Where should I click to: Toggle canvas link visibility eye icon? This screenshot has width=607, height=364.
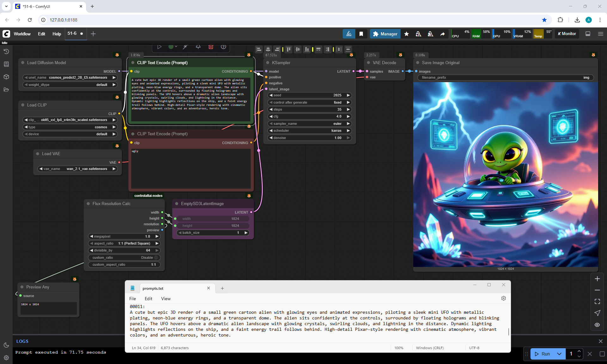597,325
